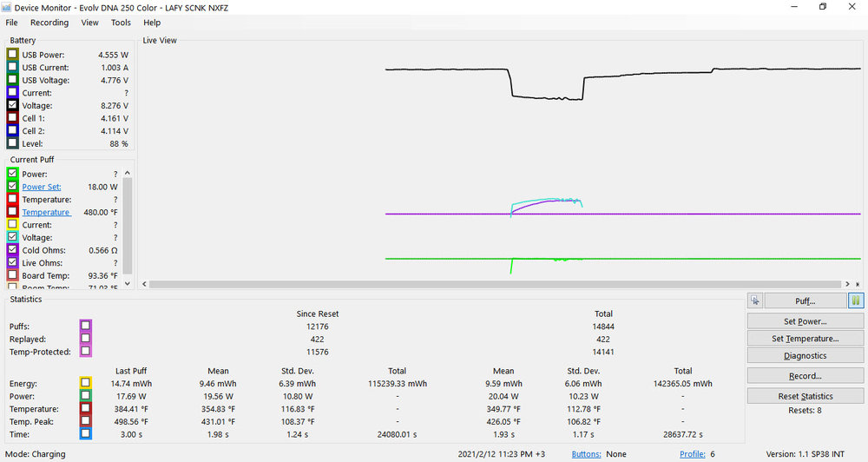Pause the live view with green pause icon
This screenshot has height=462, width=868.
point(856,300)
